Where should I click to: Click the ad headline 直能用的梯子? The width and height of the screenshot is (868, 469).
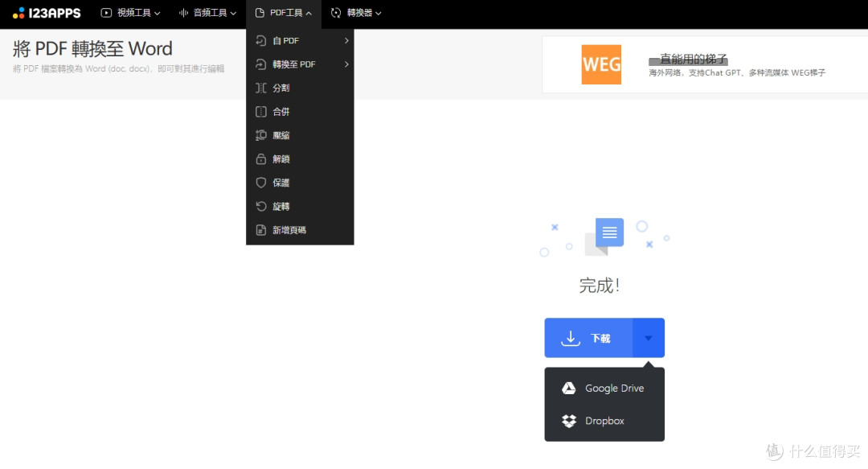688,59
